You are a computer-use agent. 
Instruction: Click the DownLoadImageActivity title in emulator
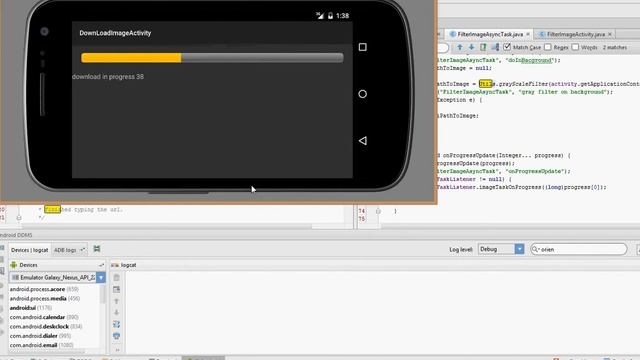115,33
